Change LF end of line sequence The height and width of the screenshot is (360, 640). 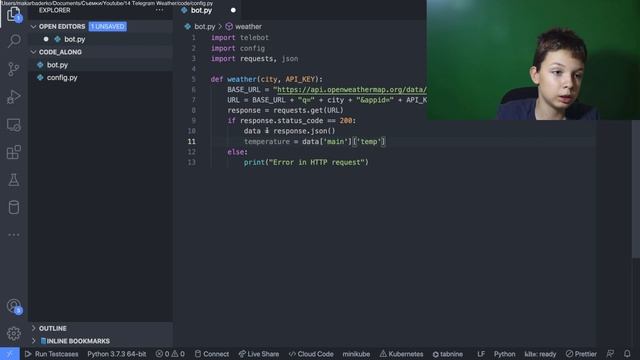(481, 354)
